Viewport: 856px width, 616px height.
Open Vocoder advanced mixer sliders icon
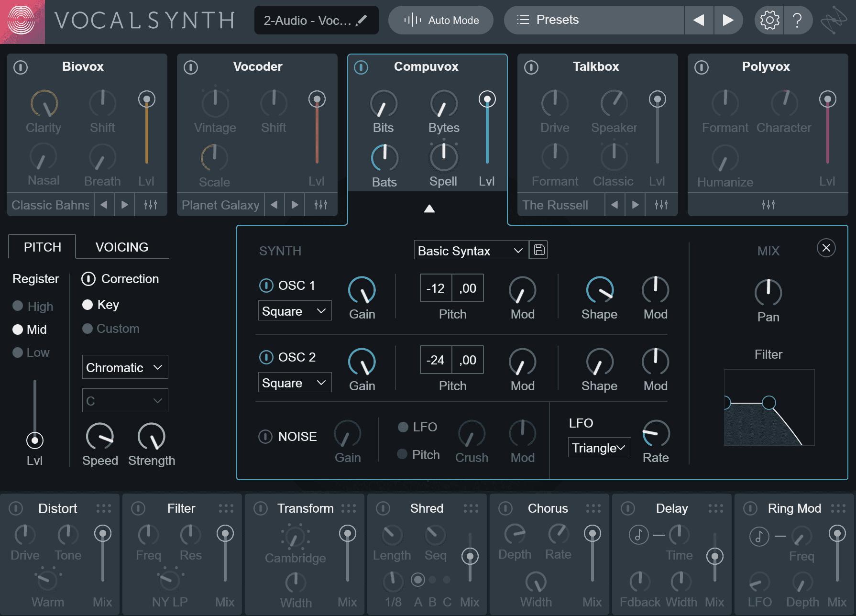tap(321, 205)
